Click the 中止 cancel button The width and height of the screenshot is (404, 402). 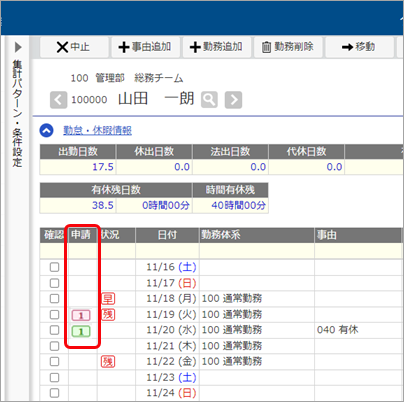(74, 47)
